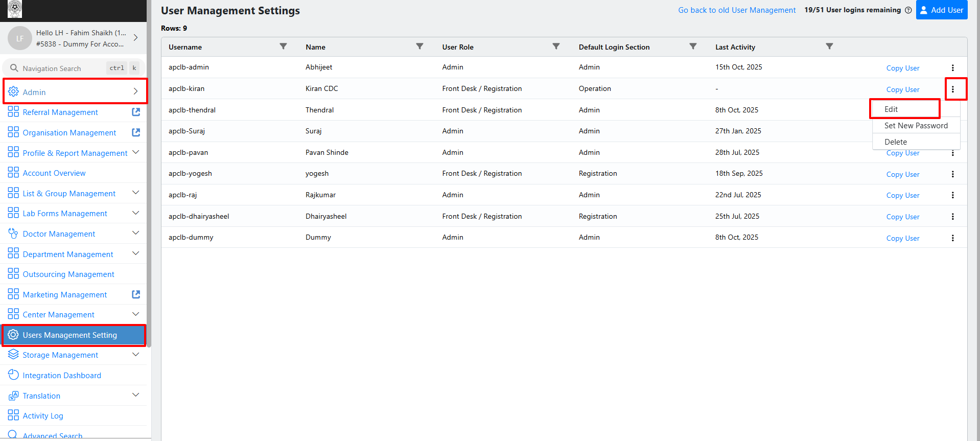The height and width of the screenshot is (441, 980).
Task: Open the three-dot menu for apclb-admin
Action: [952, 68]
